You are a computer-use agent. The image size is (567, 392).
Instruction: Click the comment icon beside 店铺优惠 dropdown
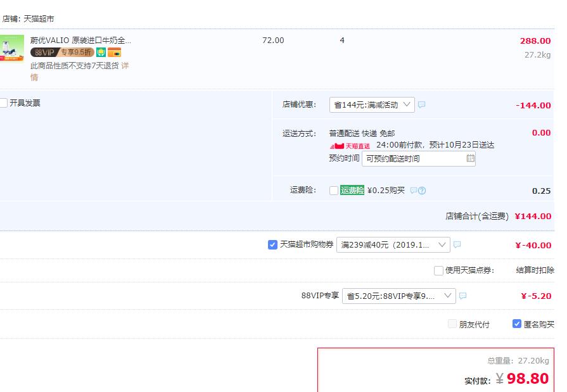click(422, 105)
